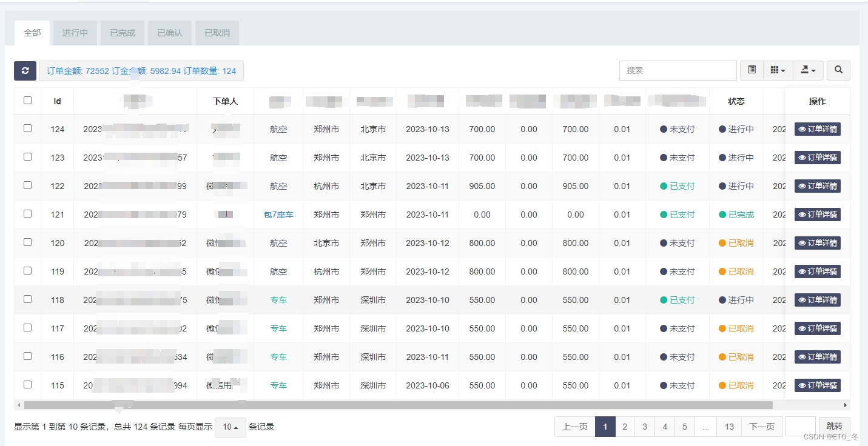Toggle the table card view icon
Image resolution: width=868 pixels, height=446 pixels.
752,70
